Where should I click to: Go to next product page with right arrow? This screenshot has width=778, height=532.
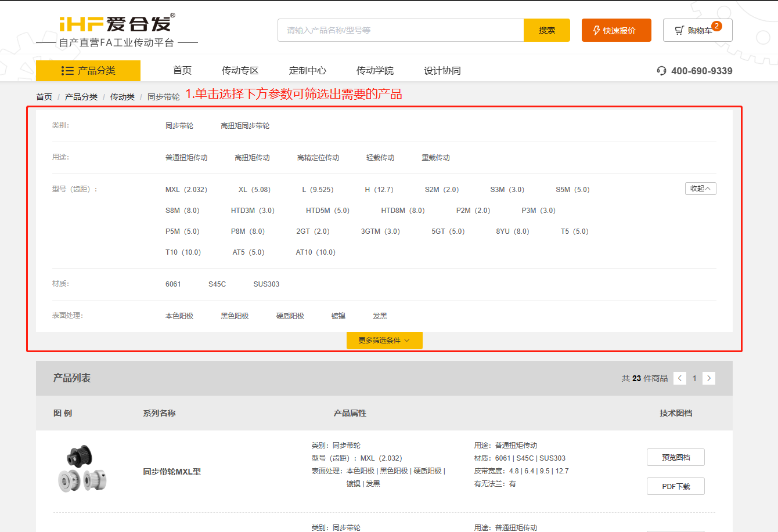pos(708,378)
